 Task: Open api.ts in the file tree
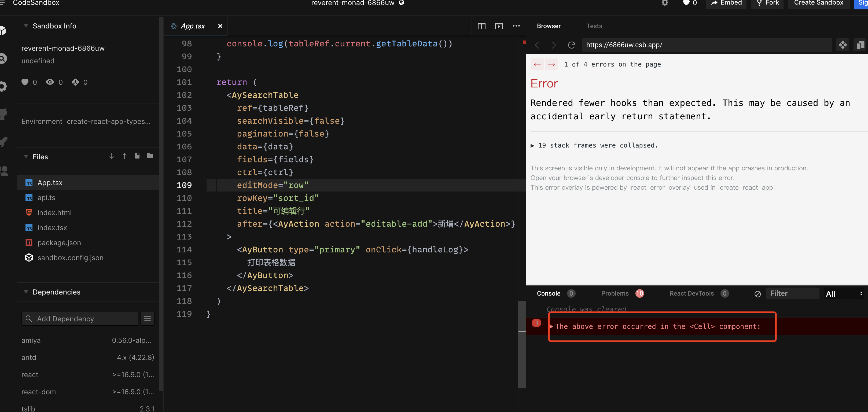point(88,197)
